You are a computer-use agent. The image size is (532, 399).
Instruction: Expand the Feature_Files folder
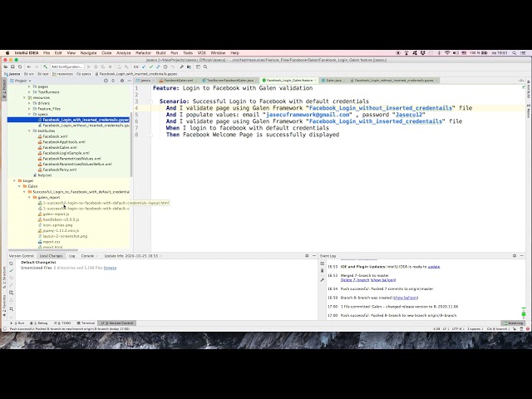pyautogui.click(x=30, y=109)
